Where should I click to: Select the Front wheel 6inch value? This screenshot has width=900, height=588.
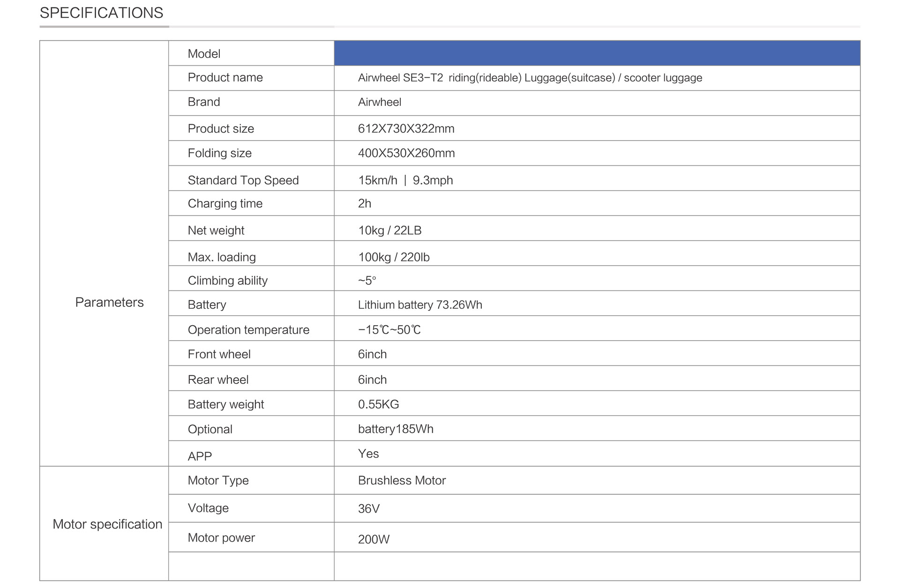[x=372, y=354]
